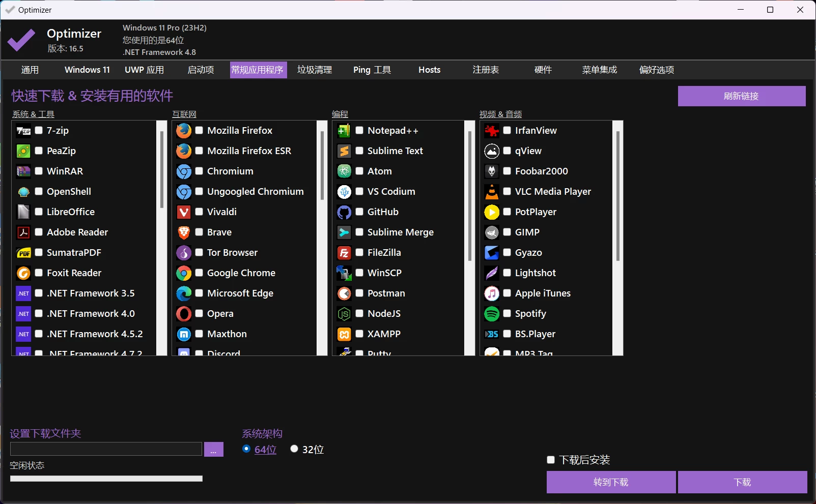
Task: Click the 刷新链接 button
Action: 742,96
